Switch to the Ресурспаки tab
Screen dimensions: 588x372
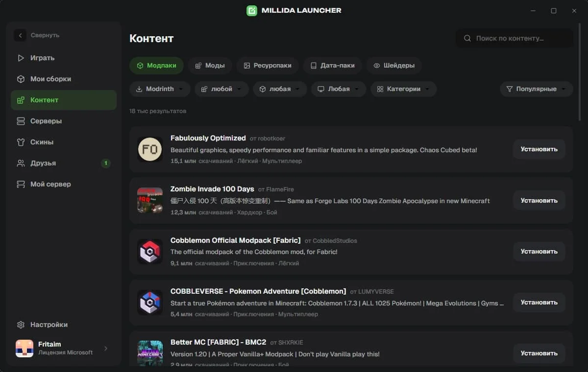(x=268, y=66)
